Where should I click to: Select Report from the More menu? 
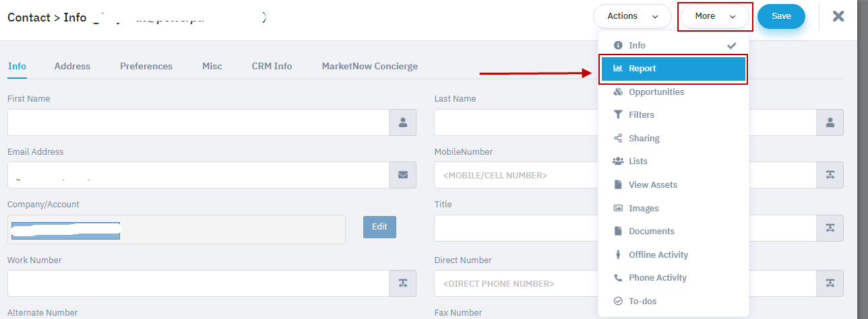coord(673,69)
